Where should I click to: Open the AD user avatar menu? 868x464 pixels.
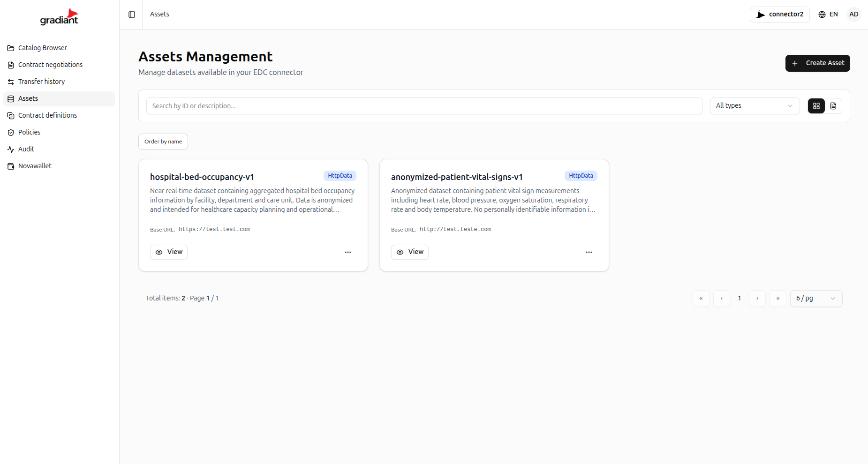854,15
